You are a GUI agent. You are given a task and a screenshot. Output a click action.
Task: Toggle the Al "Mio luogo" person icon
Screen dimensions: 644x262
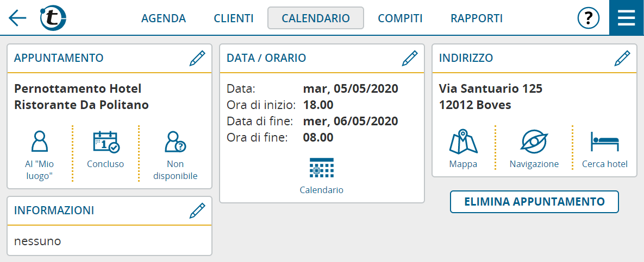[40, 156]
